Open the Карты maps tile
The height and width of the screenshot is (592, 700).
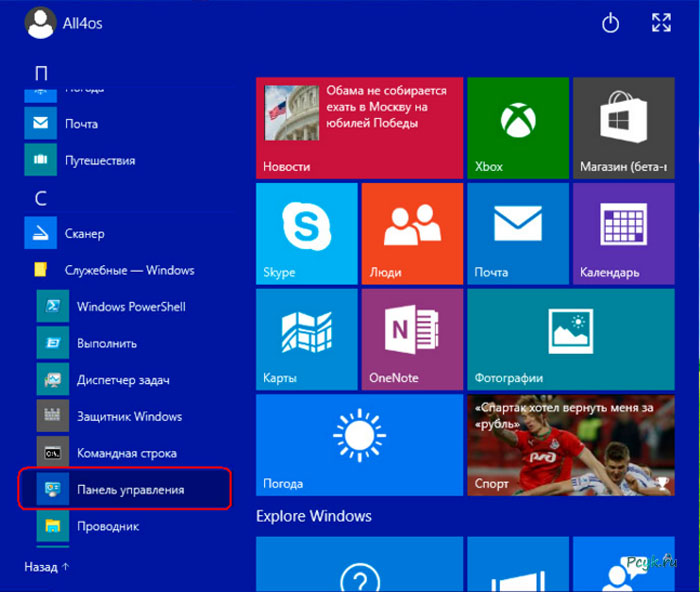click(307, 339)
